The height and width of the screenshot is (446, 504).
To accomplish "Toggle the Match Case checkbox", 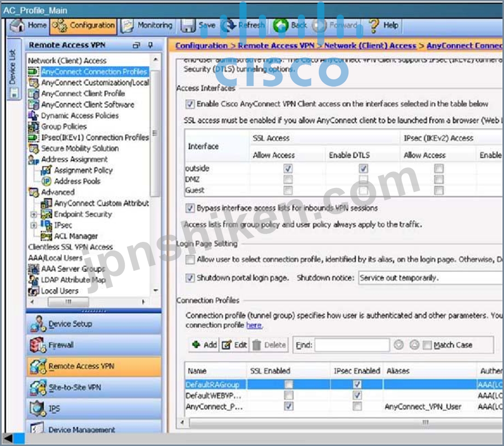I will coord(427,345).
